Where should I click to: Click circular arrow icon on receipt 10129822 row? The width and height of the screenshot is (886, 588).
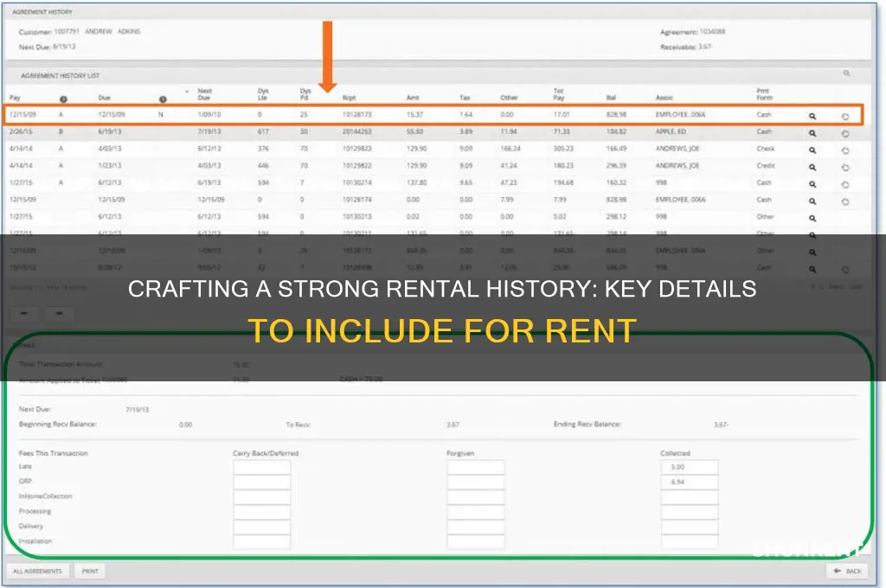(x=845, y=167)
